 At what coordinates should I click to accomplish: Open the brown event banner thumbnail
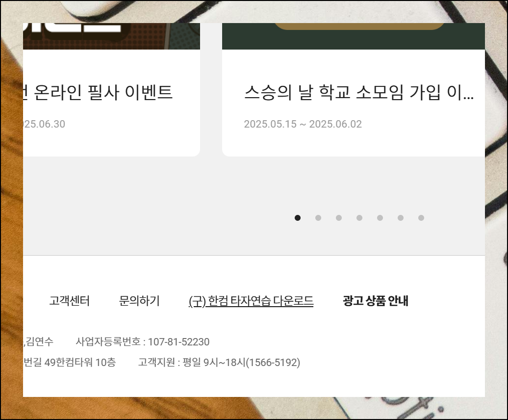[x=111, y=36]
